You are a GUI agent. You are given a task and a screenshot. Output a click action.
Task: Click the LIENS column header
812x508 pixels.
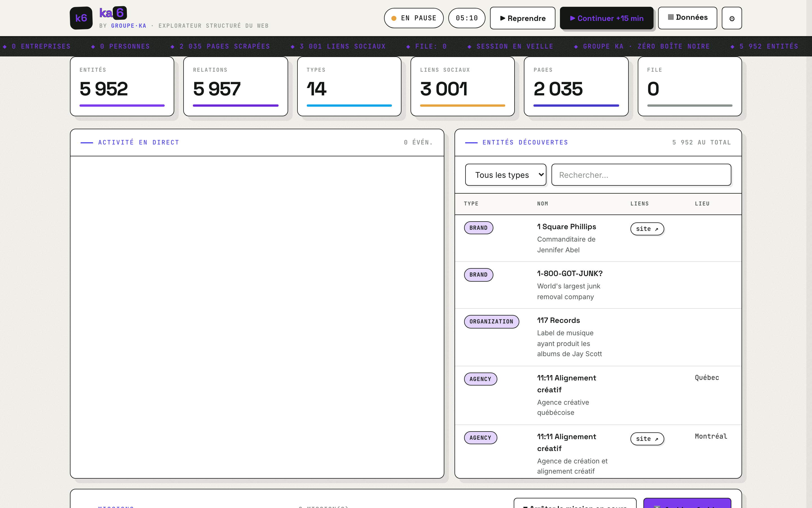639,203
